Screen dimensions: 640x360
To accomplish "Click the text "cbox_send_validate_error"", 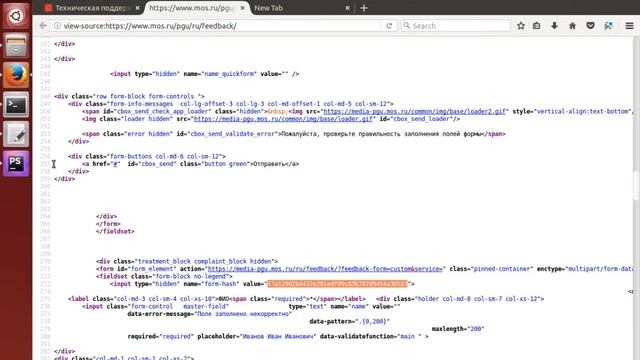I will tap(233, 134).
